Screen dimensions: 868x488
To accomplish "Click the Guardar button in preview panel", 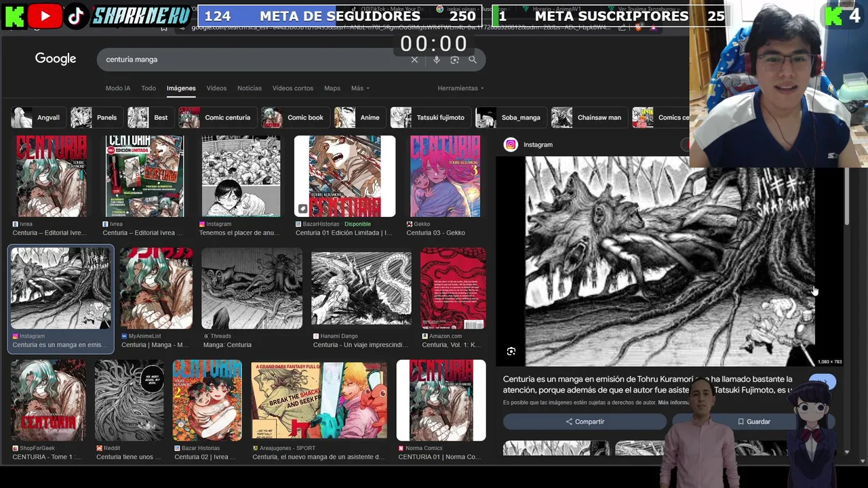I will tap(753, 422).
